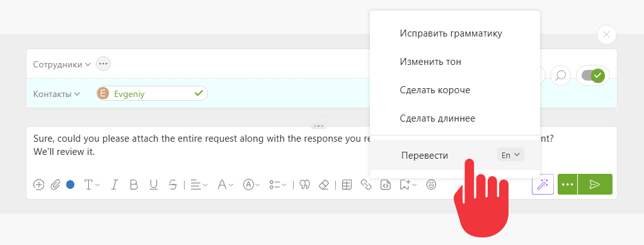Viewport: 644px width, 245px height.
Task: Open the bulleted list dropdown
Action: click(x=278, y=185)
